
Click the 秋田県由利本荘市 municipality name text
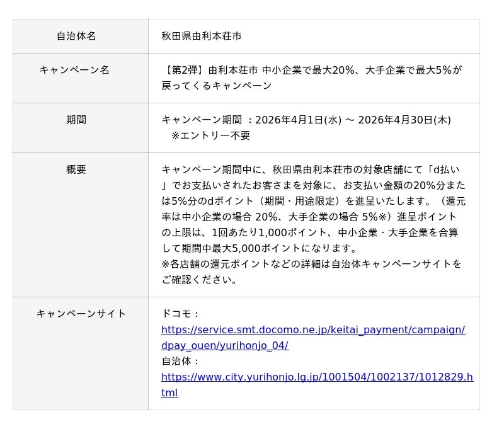[202, 37]
